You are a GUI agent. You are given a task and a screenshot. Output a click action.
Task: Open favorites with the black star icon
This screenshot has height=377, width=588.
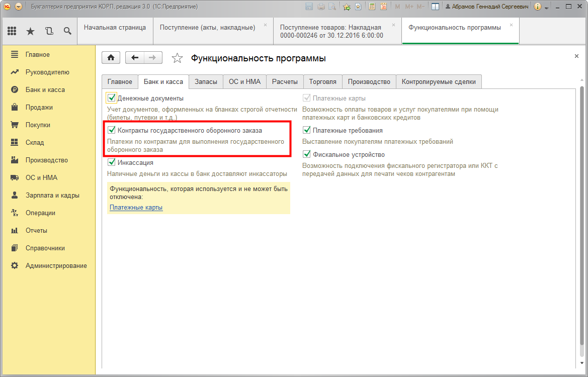tap(30, 31)
